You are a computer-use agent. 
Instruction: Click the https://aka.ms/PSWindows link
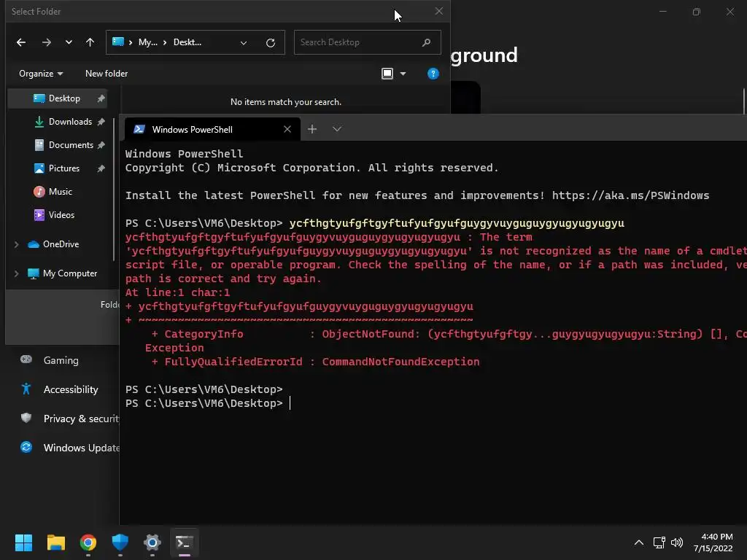click(630, 195)
